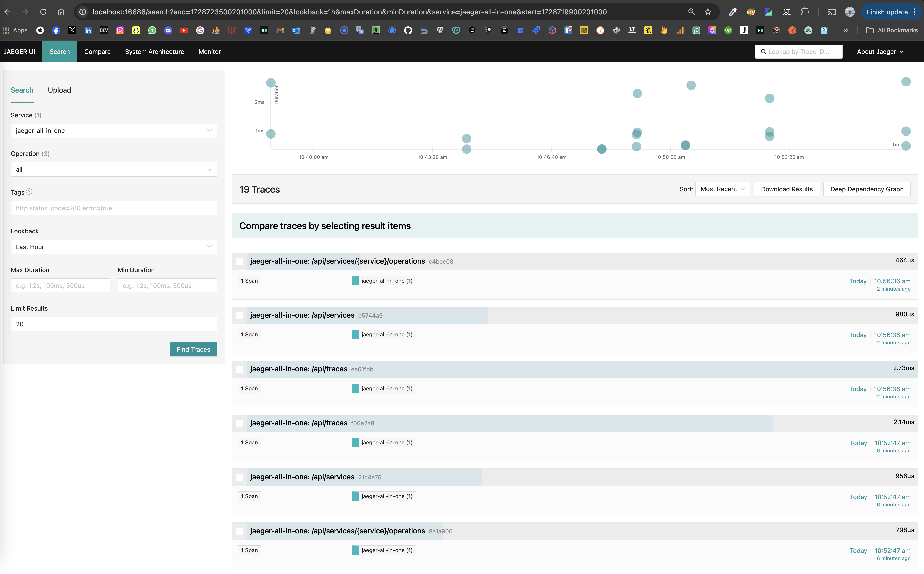This screenshot has width=924, height=574.
Task: Open the Mailchimp bookmark
Action: (x=648, y=30)
